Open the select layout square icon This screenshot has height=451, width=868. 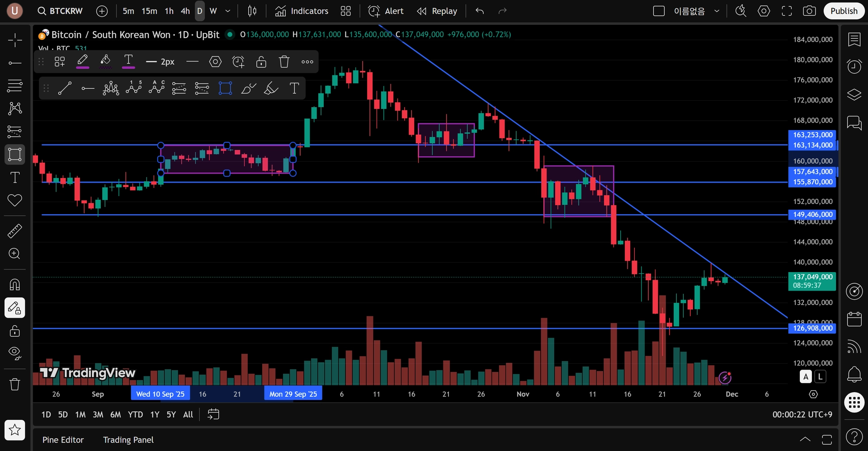pos(659,11)
